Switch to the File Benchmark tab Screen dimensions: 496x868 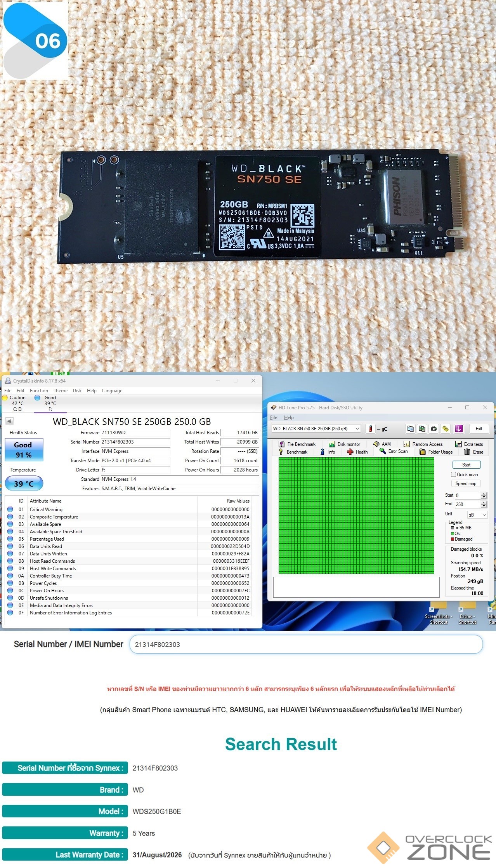click(x=297, y=444)
